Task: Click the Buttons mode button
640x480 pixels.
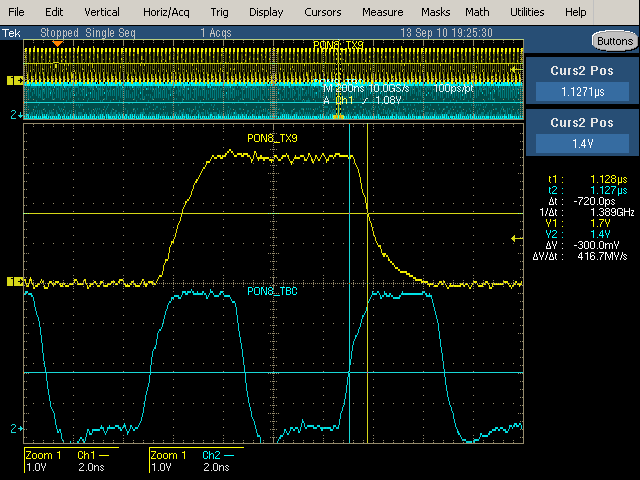Action: (x=614, y=41)
